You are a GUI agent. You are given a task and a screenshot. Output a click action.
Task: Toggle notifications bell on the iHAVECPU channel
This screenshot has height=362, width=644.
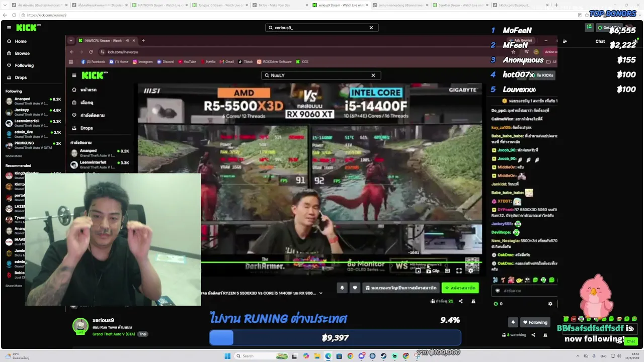[342, 288]
